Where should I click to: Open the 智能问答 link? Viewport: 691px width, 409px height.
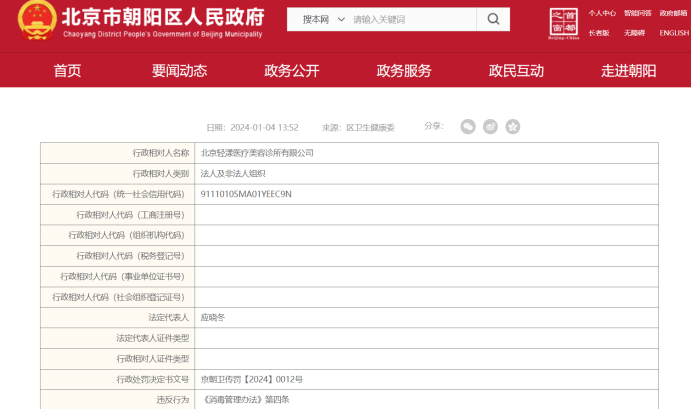[x=638, y=13]
